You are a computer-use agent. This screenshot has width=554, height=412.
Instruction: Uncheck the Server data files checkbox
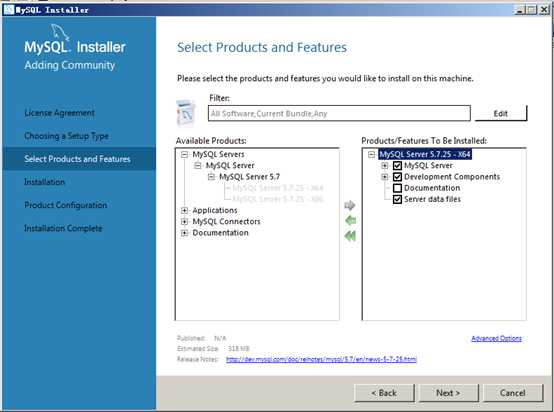397,199
